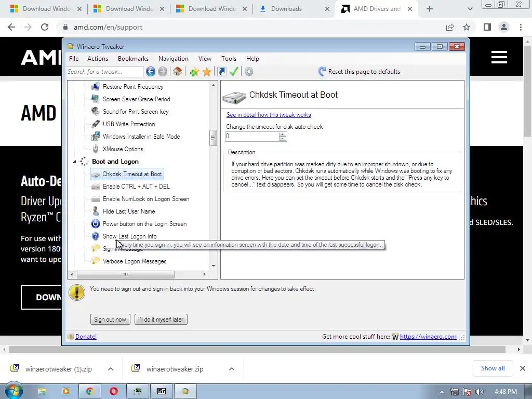
Task: Open the browser profile avatar icon
Action: (504, 27)
